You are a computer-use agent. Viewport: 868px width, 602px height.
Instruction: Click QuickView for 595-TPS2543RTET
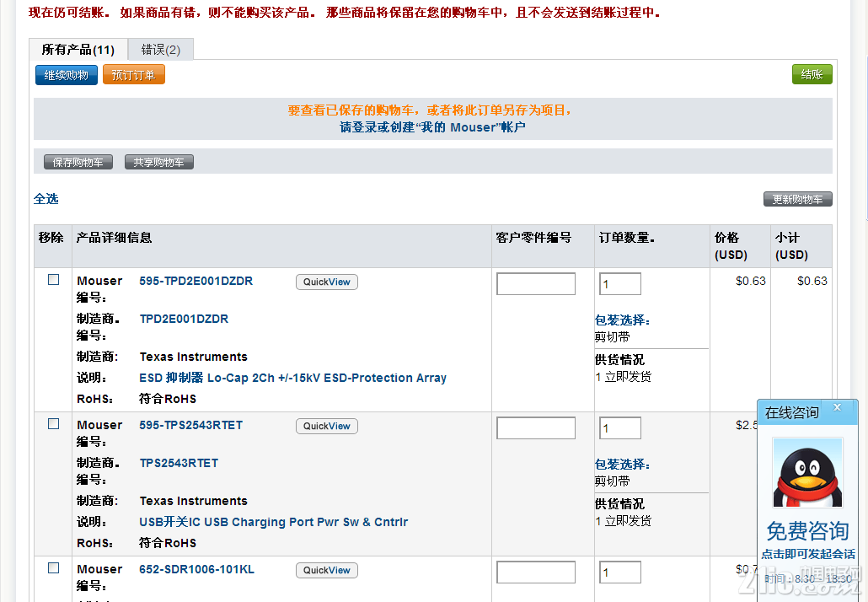(x=327, y=426)
